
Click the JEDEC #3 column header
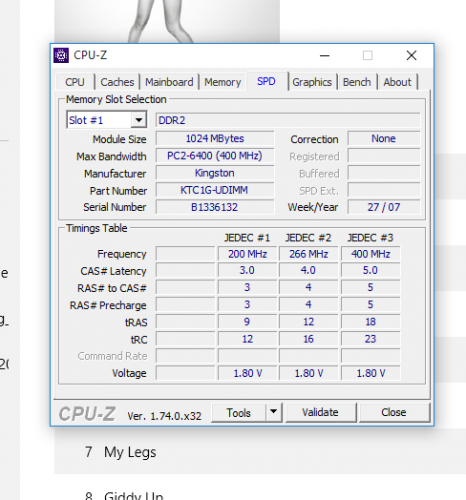pyautogui.click(x=370, y=238)
